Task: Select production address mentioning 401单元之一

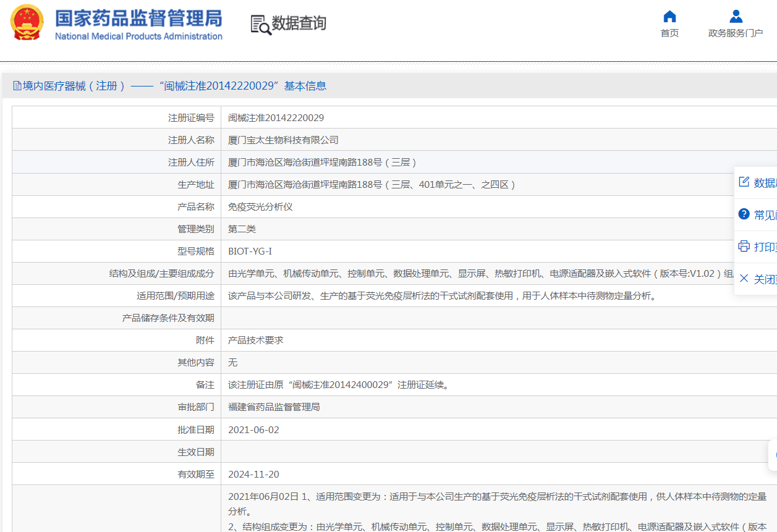Action: (x=372, y=185)
